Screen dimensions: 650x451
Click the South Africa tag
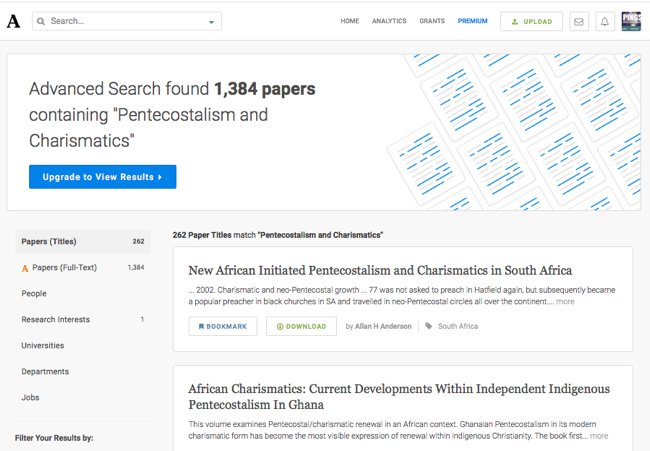tap(457, 326)
